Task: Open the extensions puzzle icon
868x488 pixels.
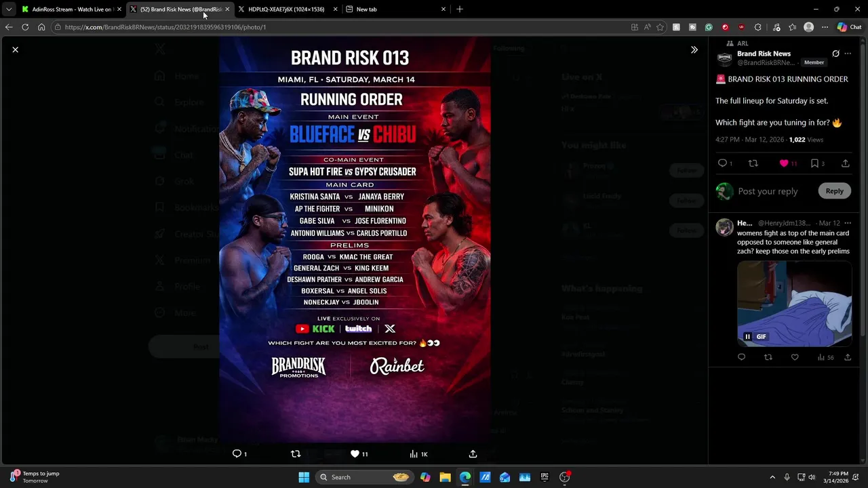Action: (x=757, y=27)
